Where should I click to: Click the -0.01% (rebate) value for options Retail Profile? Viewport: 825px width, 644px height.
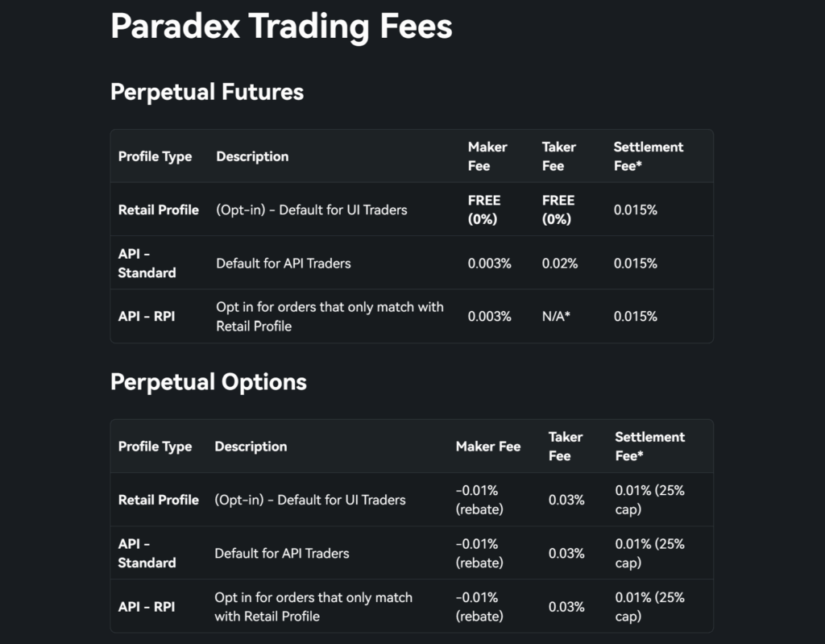tap(479, 500)
